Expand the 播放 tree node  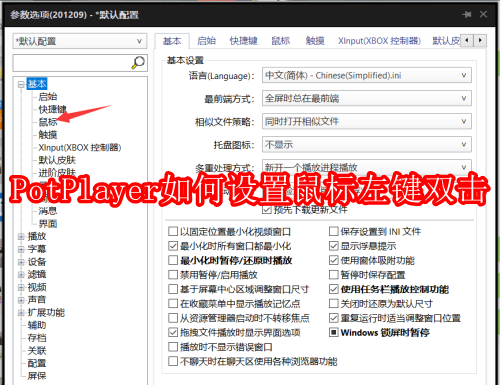click(21, 236)
